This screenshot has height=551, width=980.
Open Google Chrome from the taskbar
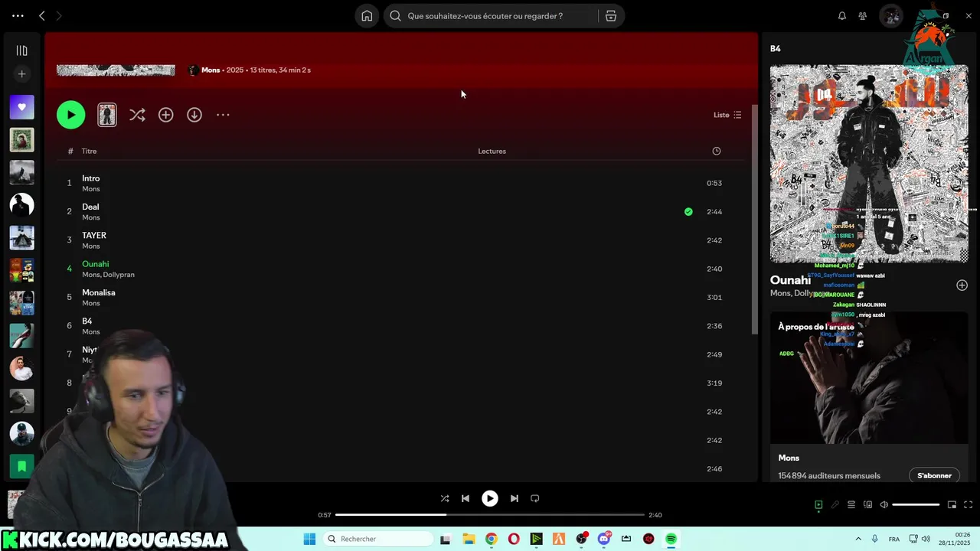[x=491, y=539]
